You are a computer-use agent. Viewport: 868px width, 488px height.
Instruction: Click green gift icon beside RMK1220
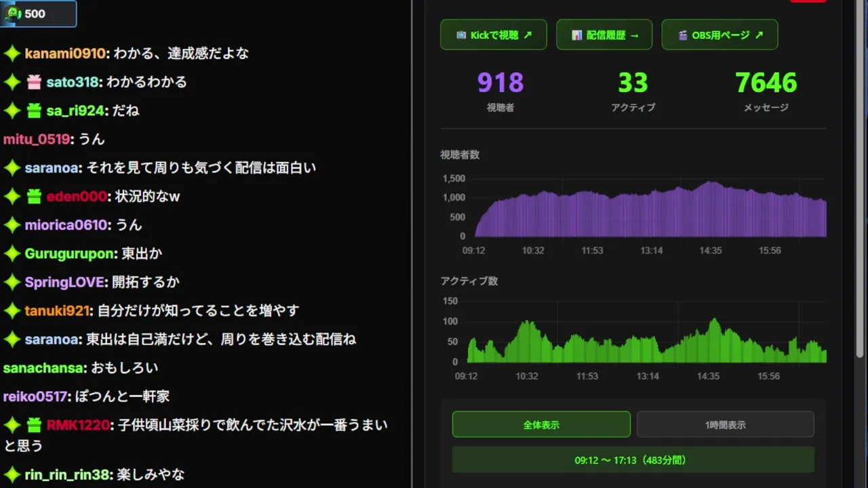coord(34,425)
